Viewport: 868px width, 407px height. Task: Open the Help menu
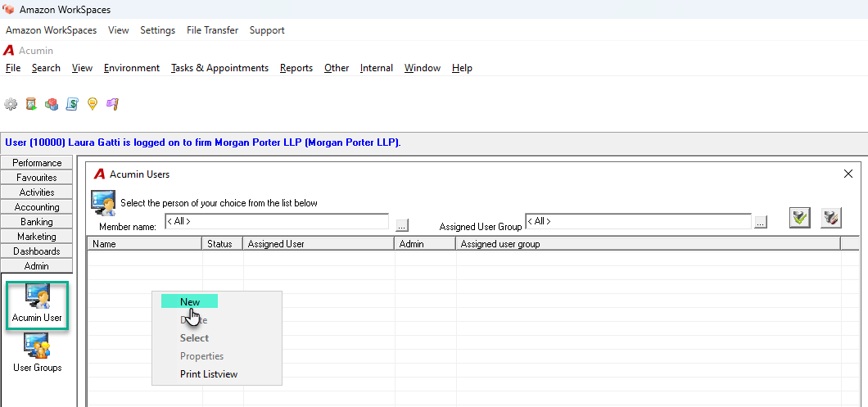coord(462,68)
